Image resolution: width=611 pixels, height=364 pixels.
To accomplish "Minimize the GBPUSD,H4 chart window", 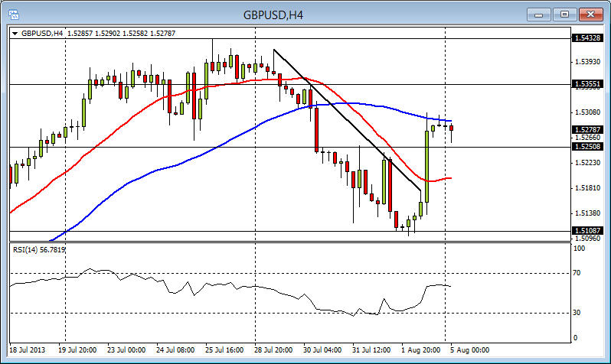I will (539, 15).
